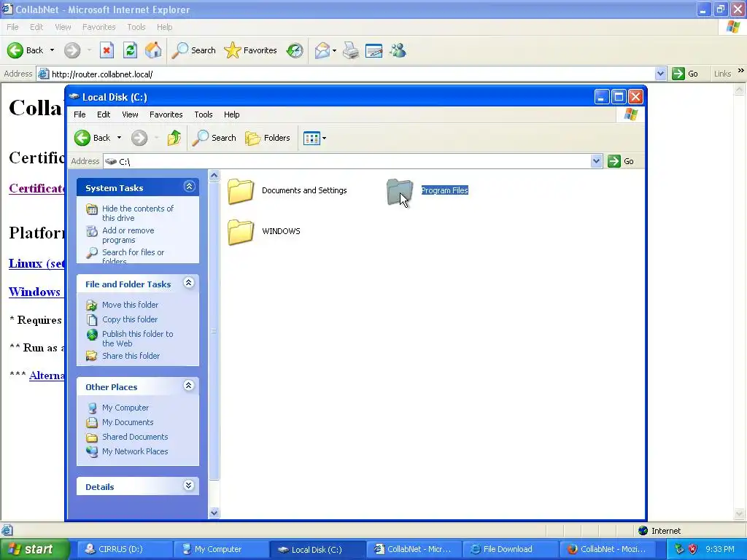
Task: Click Copy this folder task
Action: (130, 319)
